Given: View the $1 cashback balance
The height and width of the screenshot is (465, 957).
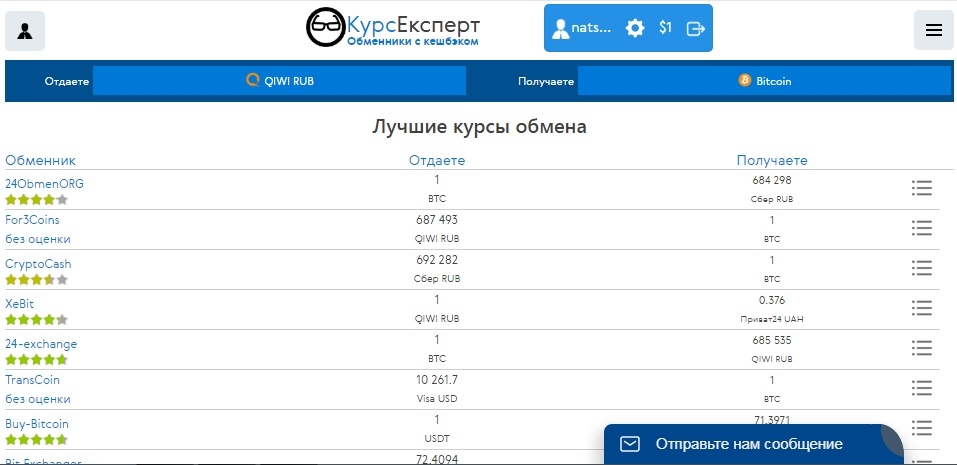Looking at the screenshot, I should tap(665, 27).
